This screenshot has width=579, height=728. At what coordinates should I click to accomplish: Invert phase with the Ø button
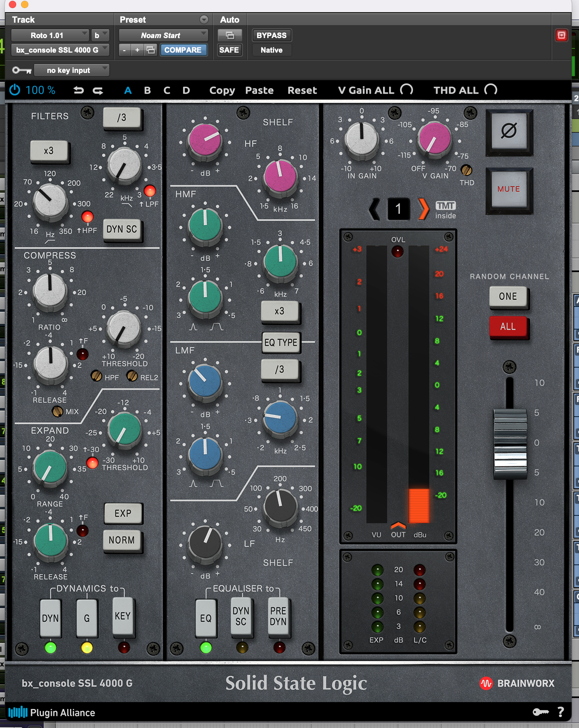509,131
